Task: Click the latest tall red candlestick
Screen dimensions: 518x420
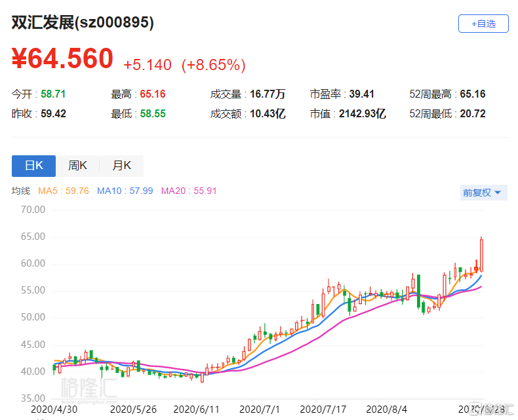Action: (x=481, y=256)
